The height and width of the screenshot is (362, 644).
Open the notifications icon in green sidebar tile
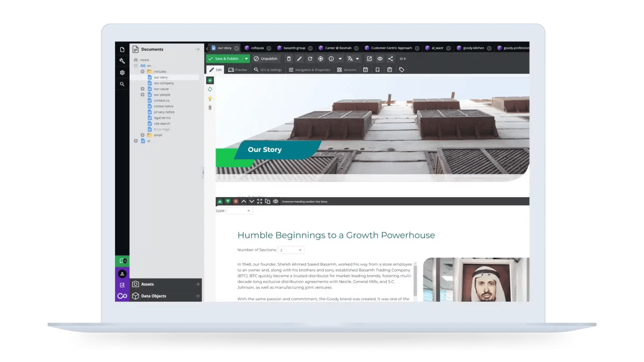(122, 261)
